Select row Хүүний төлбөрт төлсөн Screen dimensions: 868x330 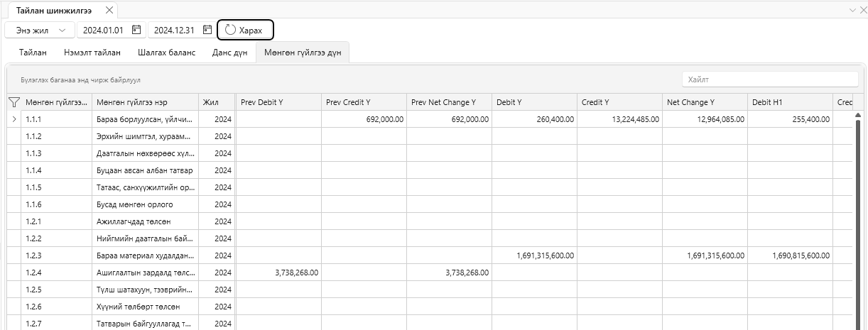tap(145, 307)
